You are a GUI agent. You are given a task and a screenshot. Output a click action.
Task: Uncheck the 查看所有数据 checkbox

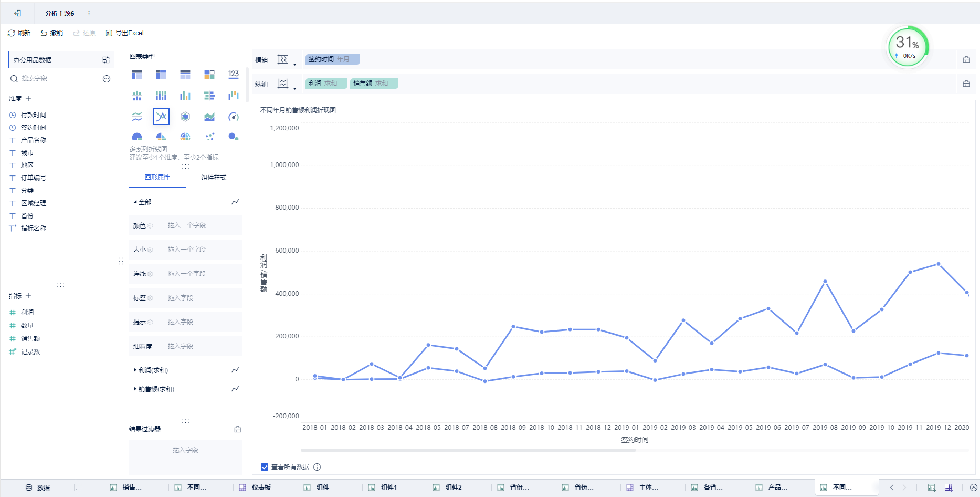pos(265,467)
